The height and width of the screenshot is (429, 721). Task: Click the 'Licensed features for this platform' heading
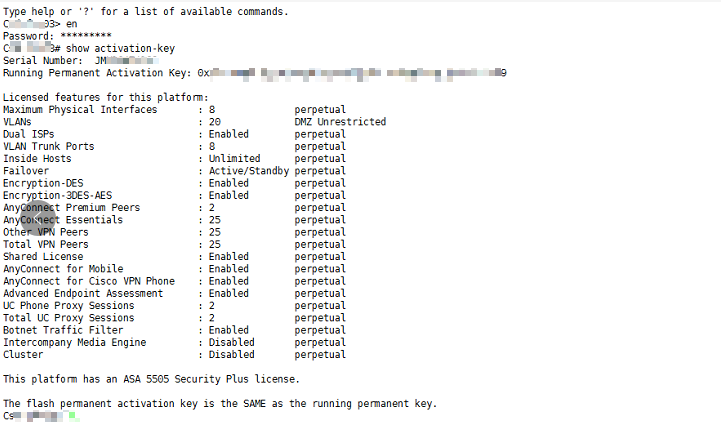pyautogui.click(x=106, y=97)
